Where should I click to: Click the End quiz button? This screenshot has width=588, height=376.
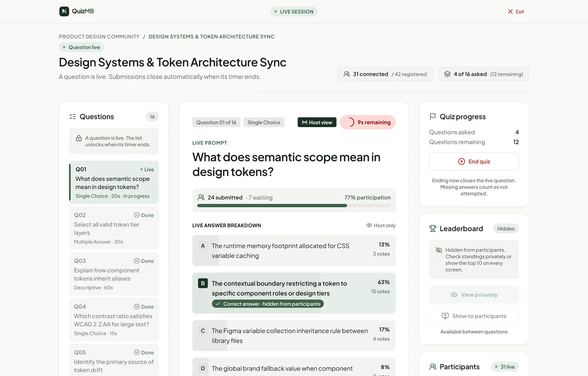474,161
